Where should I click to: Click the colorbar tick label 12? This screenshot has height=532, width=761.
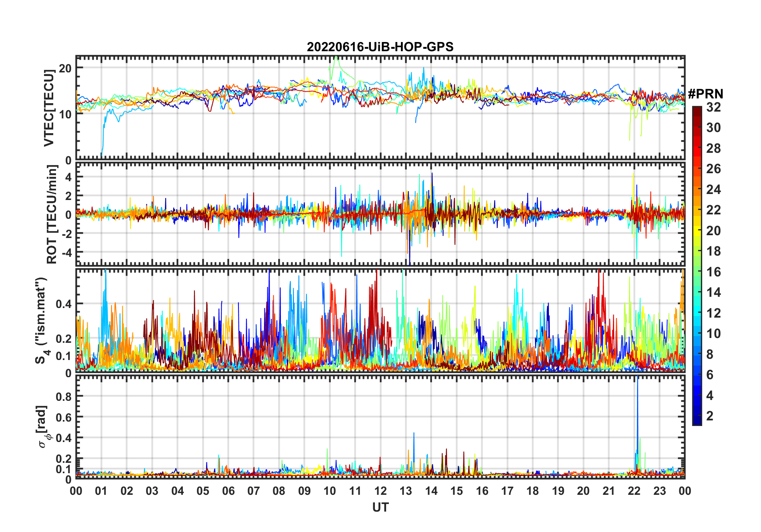(713, 313)
